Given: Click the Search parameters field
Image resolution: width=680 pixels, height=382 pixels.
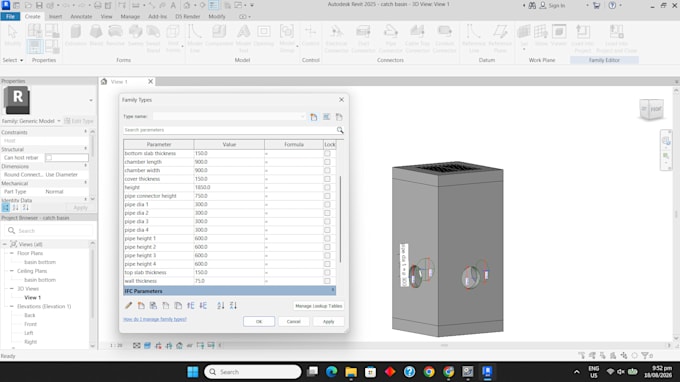Looking at the screenshot, I should point(229,130).
